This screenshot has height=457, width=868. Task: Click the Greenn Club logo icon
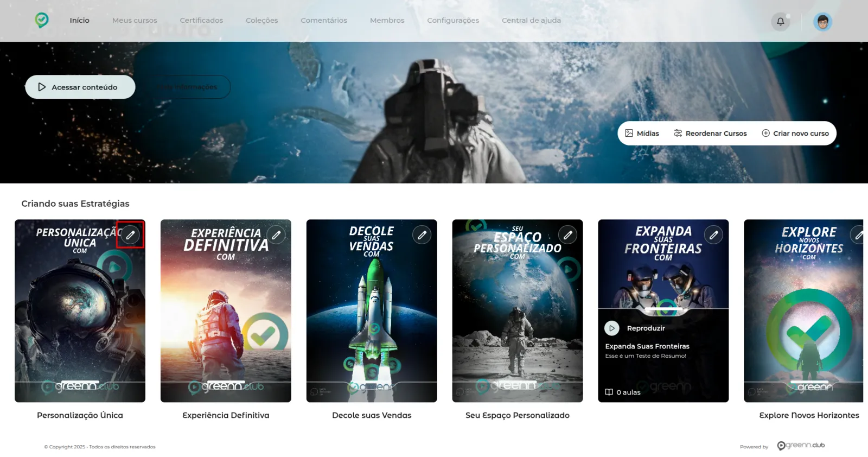pos(42,21)
